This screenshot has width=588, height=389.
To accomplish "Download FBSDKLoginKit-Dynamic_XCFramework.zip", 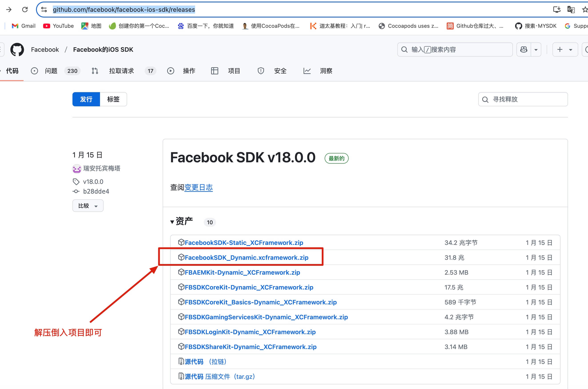I will [x=250, y=332].
